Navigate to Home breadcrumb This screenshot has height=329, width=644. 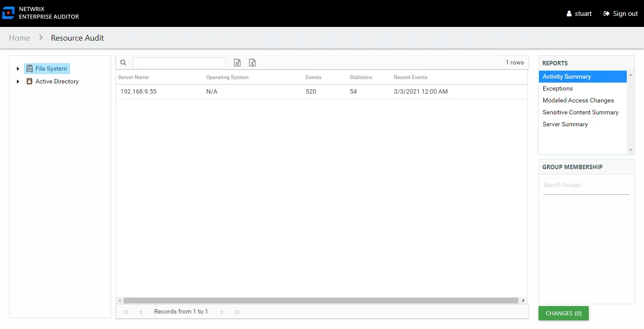[x=19, y=38]
